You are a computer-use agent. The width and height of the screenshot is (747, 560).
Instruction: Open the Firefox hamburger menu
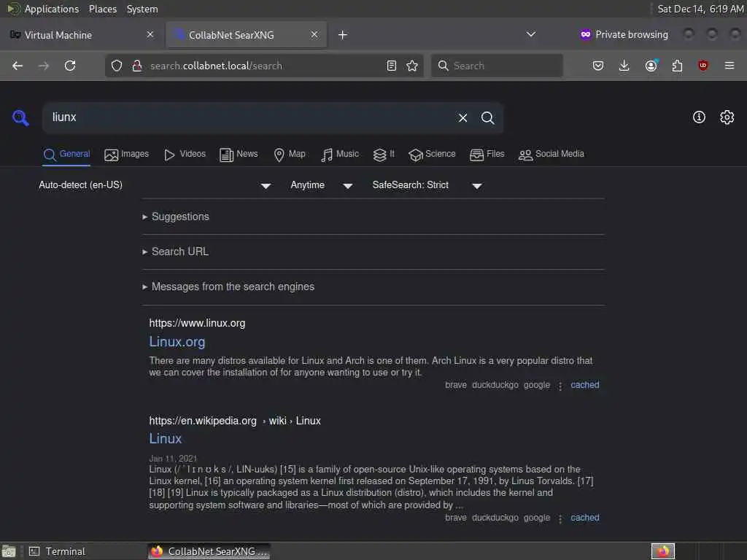729,66
